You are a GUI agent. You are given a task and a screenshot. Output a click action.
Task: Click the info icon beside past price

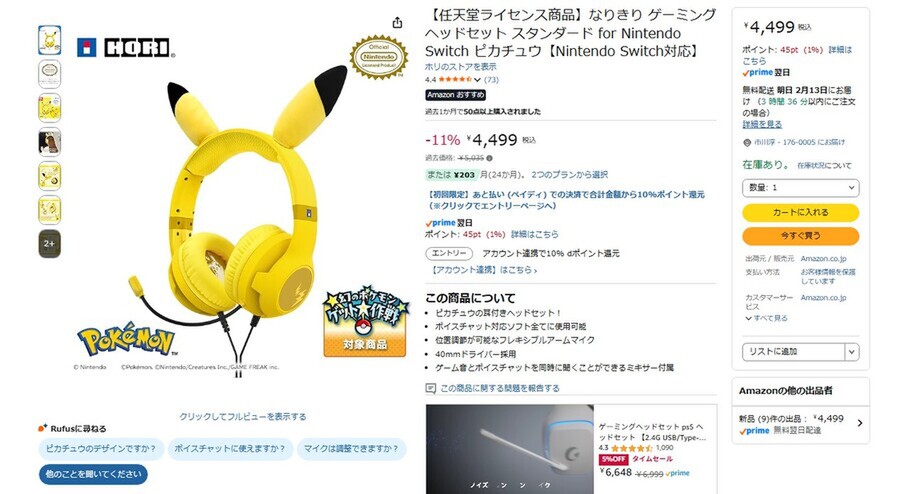489,158
